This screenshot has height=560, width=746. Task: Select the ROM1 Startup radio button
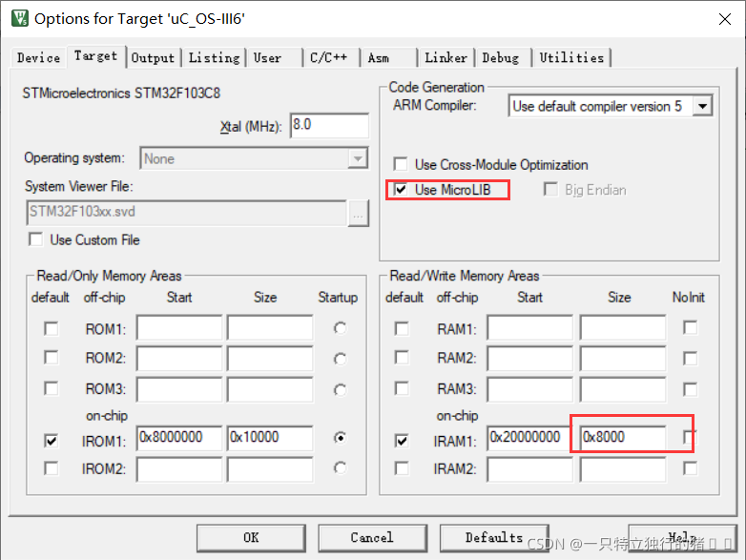340,328
